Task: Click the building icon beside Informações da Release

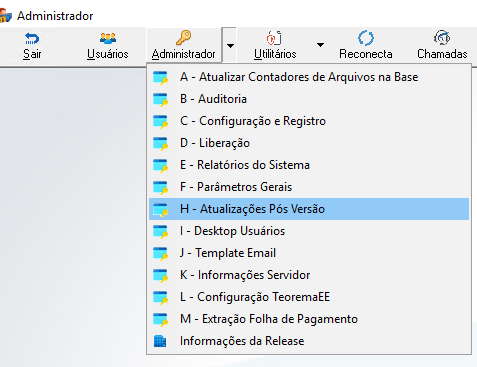Action: pos(160,341)
